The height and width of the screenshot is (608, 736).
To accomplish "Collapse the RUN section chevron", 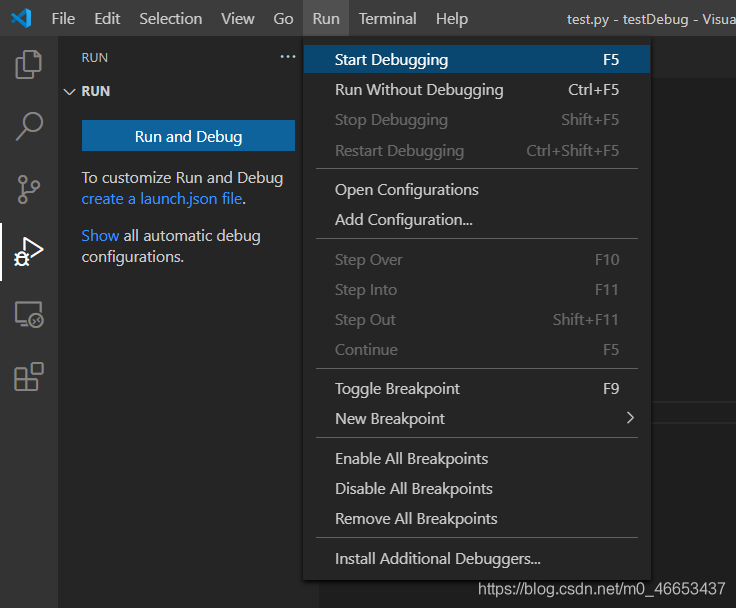I will pos(69,91).
